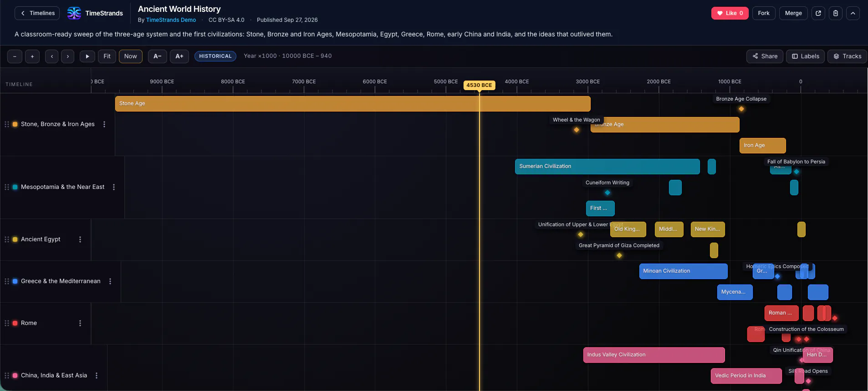Grab the drag handle for Rome track
Screen dimensions: 868x391
click(7, 323)
